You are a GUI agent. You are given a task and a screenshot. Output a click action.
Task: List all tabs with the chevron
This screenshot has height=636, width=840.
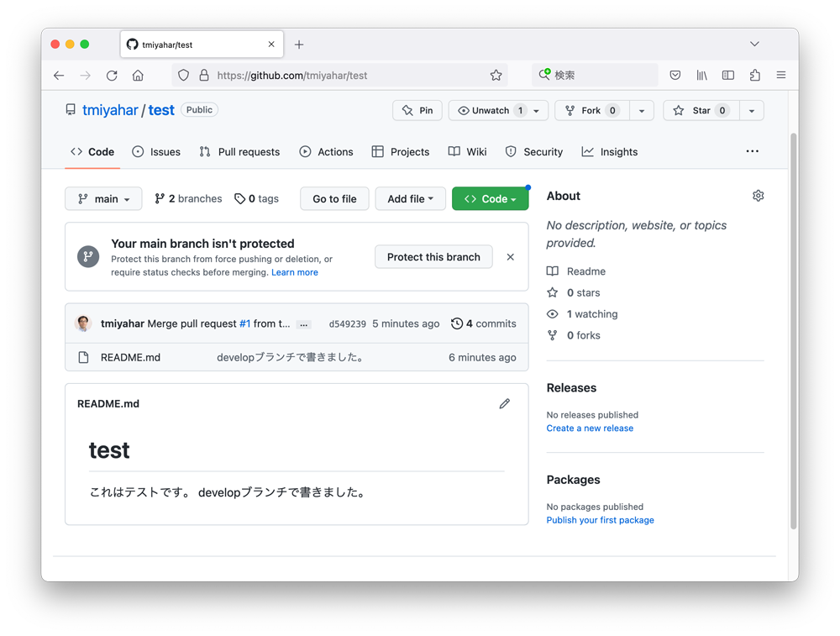754,44
